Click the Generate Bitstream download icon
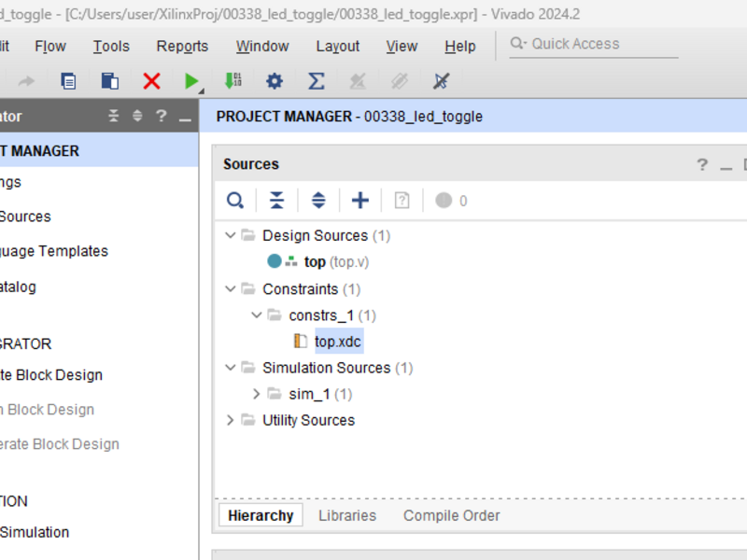 [x=233, y=81]
